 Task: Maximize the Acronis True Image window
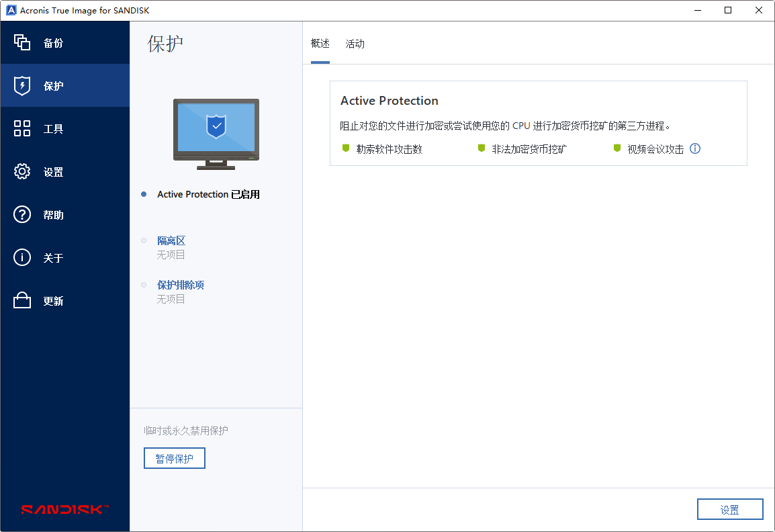tap(728, 10)
